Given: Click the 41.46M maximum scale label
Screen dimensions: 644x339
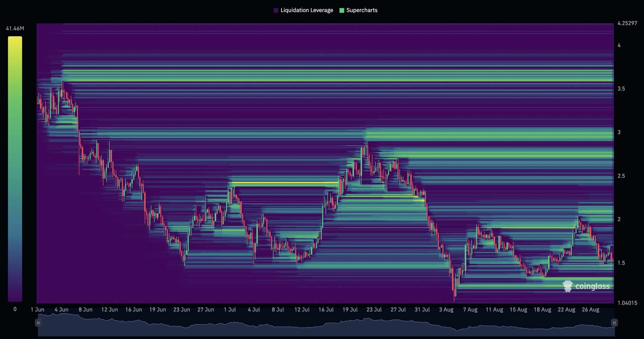Looking at the screenshot, I should [15, 28].
